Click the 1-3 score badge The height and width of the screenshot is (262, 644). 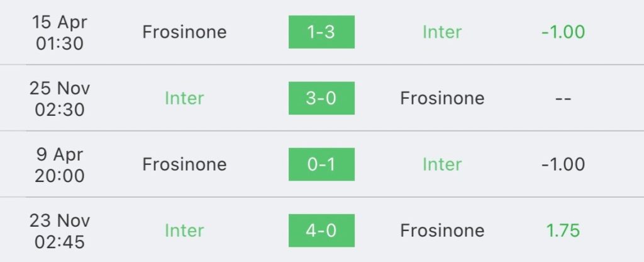321,32
